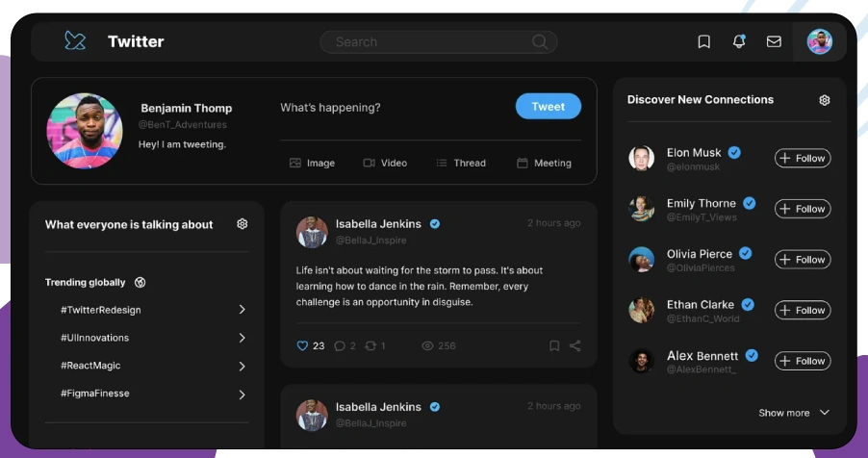
Task: Open settings gear in Discover New Connections
Action: point(825,100)
